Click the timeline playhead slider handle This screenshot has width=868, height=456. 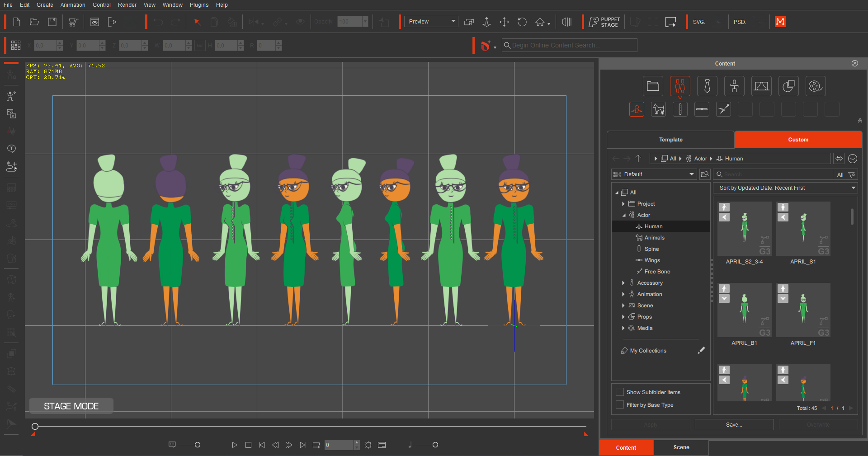pos(35,426)
